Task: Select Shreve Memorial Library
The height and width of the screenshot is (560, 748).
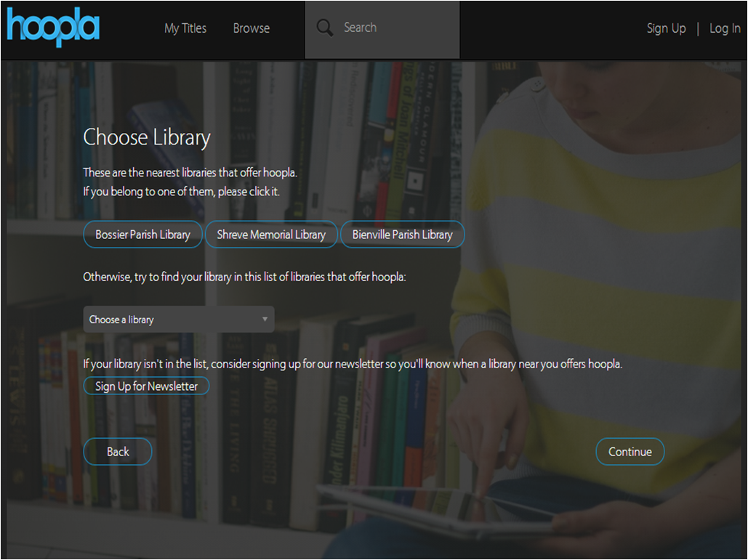Action: coord(271,235)
